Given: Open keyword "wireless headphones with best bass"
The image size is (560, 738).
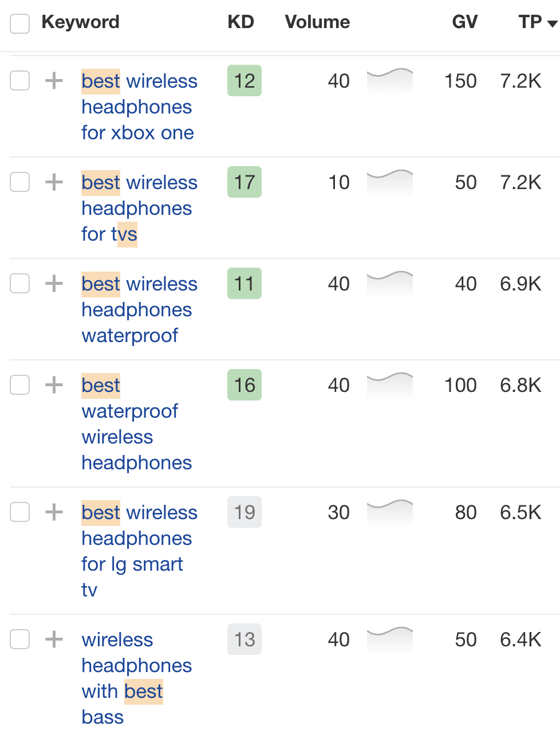Looking at the screenshot, I should 136,665.
